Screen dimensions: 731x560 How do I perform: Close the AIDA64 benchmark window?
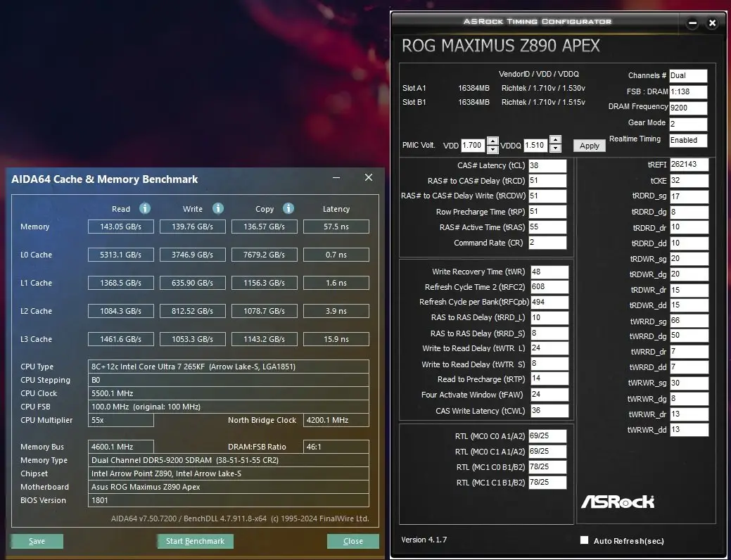pos(368,179)
